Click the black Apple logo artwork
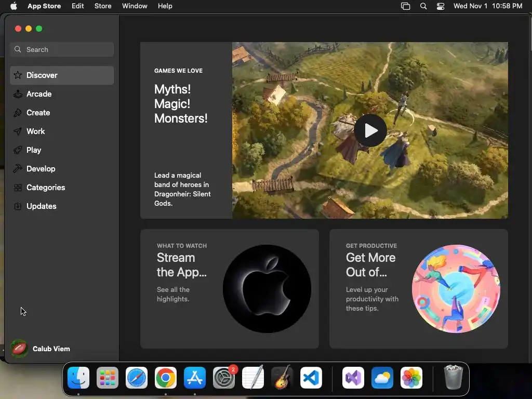 [x=267, y=289]
